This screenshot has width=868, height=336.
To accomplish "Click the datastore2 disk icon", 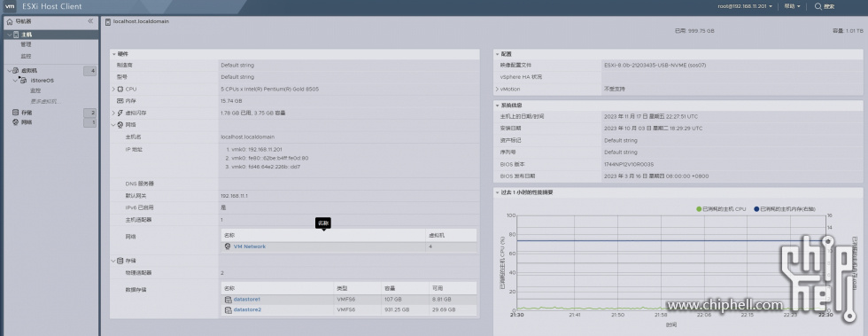I will click(228, 309).
